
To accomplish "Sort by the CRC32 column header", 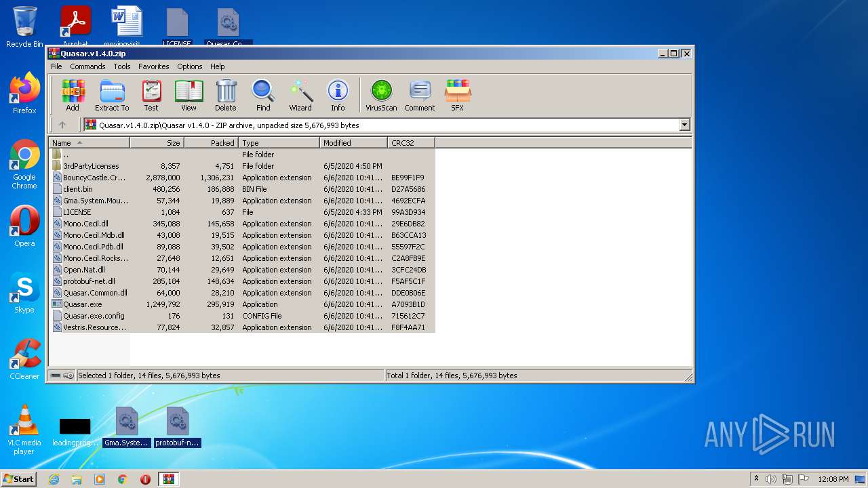I will point(411,143).
